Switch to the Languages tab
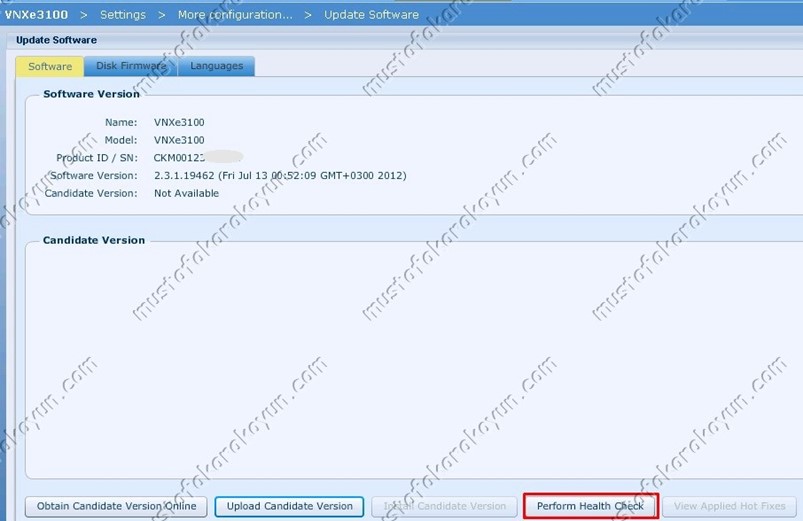Viewport: 803px width, 521px height. click(216, 66)
